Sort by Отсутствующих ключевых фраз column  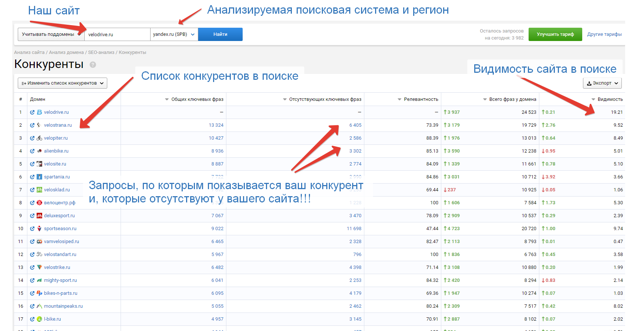point(322,99)
